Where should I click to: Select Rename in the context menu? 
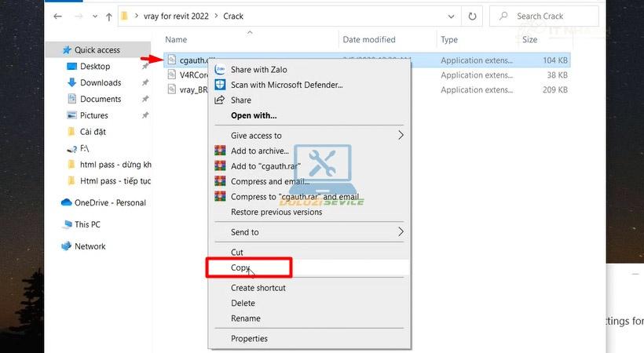(246, 318)
